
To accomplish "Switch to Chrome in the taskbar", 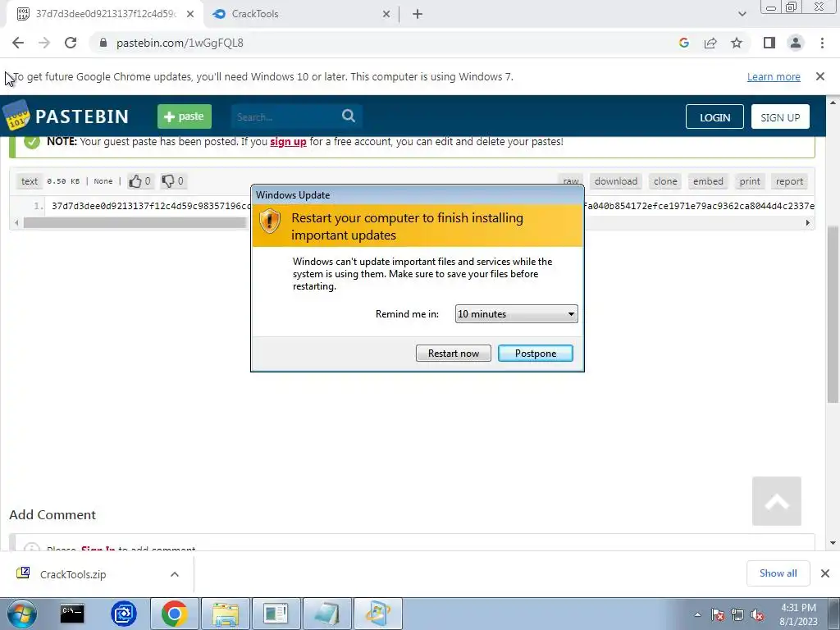I will pos(174,614).
